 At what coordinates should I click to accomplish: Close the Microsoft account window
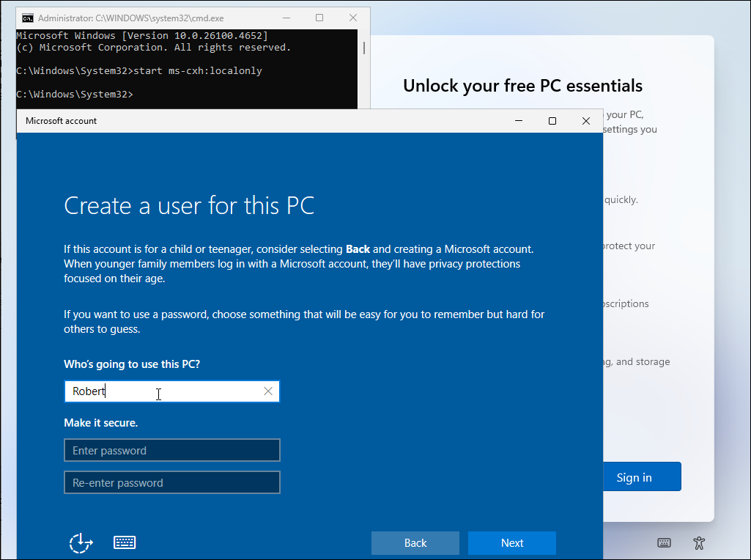pos(585,121)
